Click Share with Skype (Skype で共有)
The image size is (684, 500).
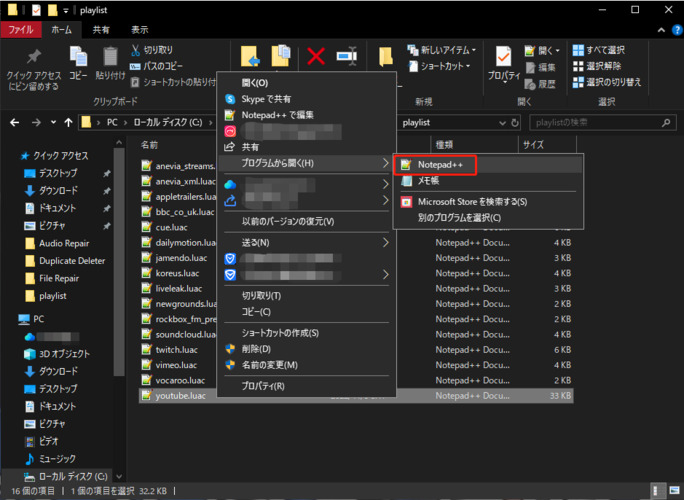point(306,99)
